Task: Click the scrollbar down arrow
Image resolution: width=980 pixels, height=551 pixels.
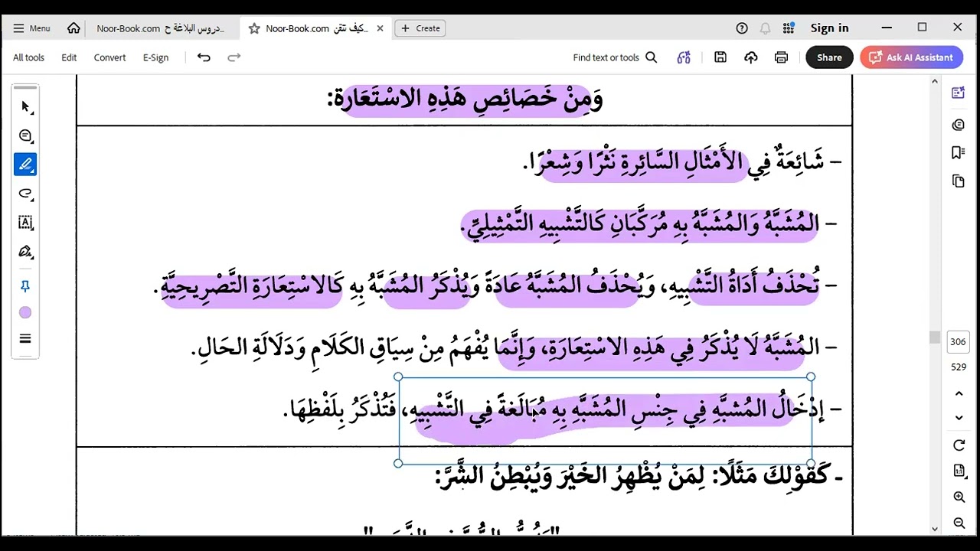Action: coord(934,529)
